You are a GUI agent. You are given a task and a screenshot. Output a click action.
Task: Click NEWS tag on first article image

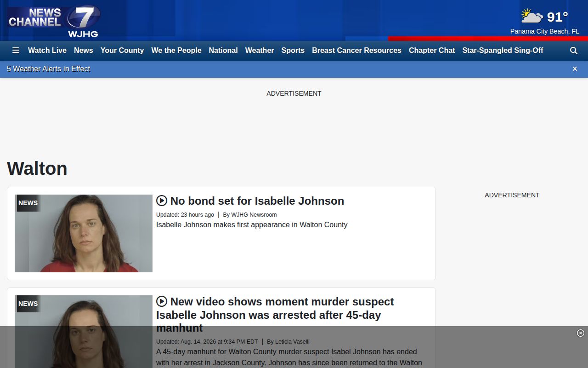point(28,203)
